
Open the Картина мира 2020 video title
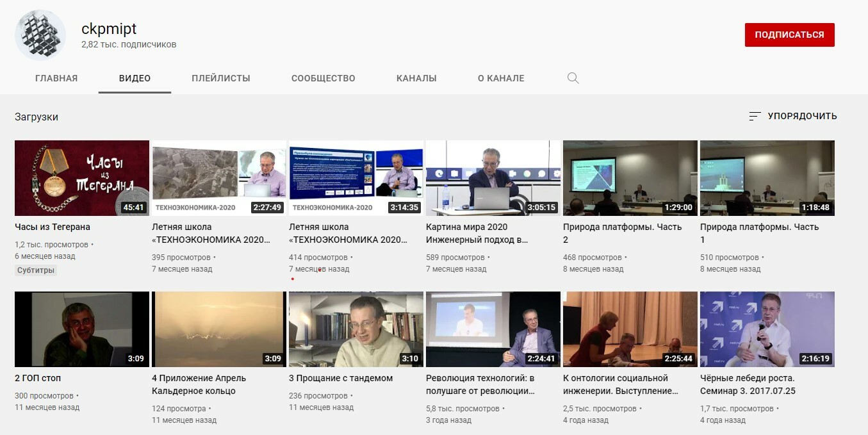click(x=476, y=233)
